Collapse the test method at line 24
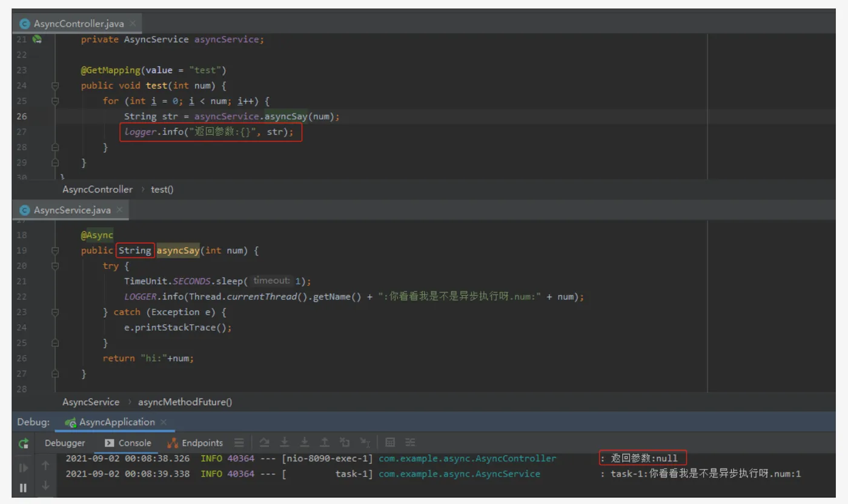Viewport: 848px width, 504px height. tap(55, 85)
